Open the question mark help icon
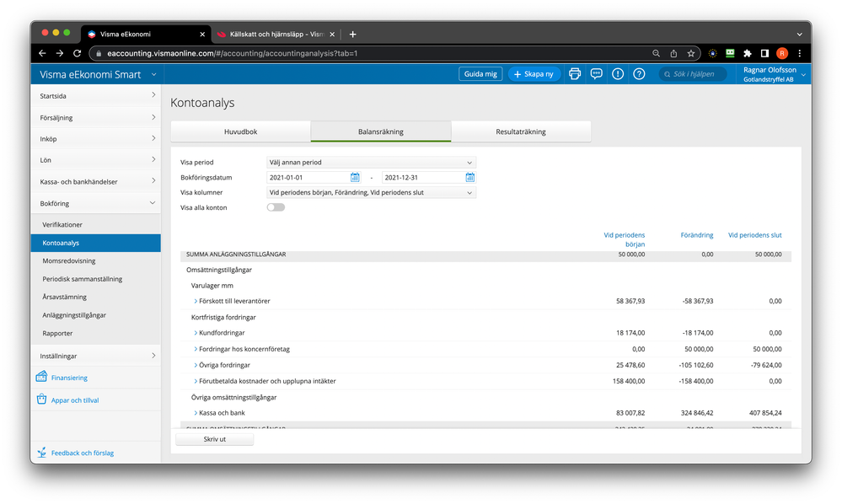The height and width of the screenshot is (504, 842). coord(639,74)
